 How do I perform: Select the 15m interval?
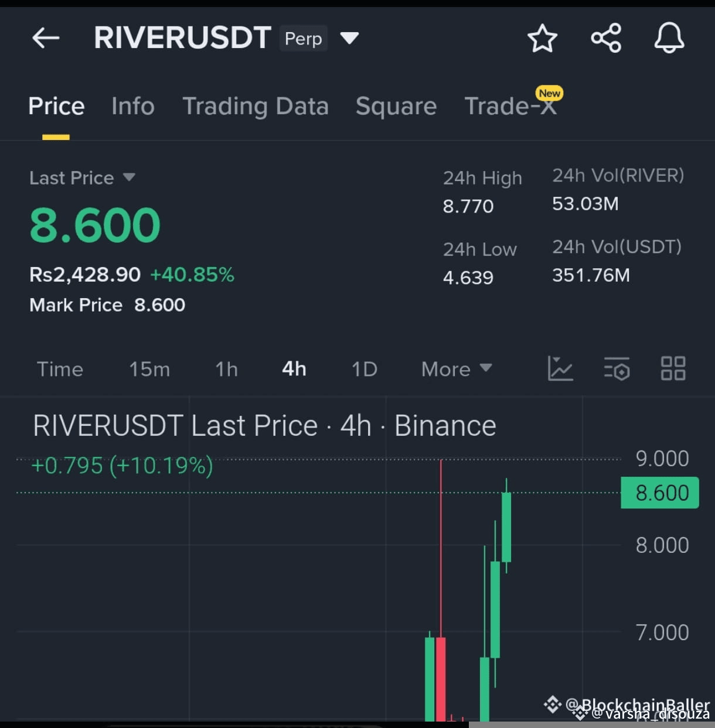pos(149,369)
